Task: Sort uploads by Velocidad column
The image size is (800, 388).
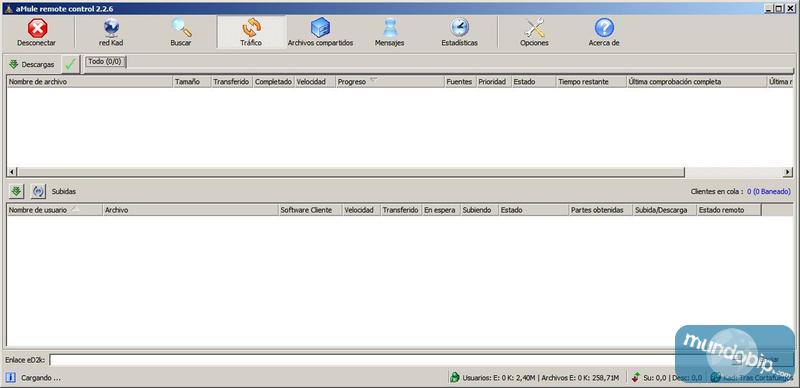Action: pyautogui.click(x=361, y=210)
